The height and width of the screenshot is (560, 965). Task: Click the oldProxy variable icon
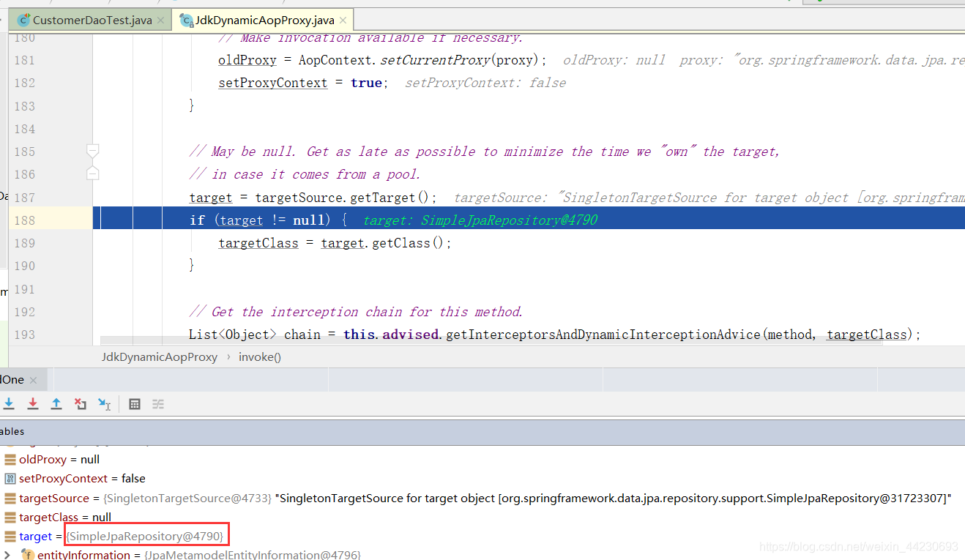pyautogui.click(x=10, y=460)
